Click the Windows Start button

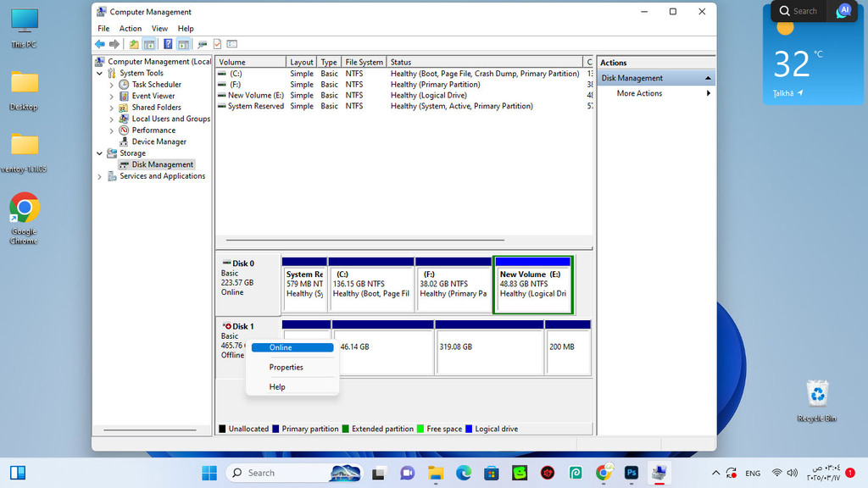point(209,473)
